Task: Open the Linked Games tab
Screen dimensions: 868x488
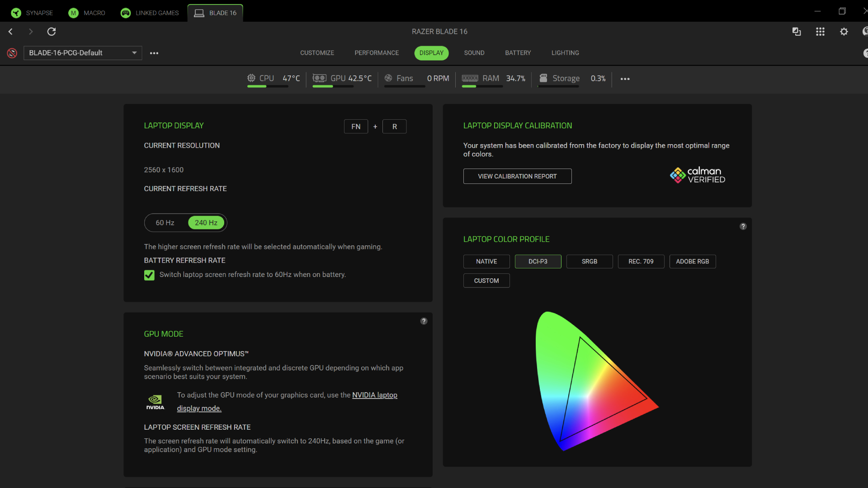Action: [150, 13]
